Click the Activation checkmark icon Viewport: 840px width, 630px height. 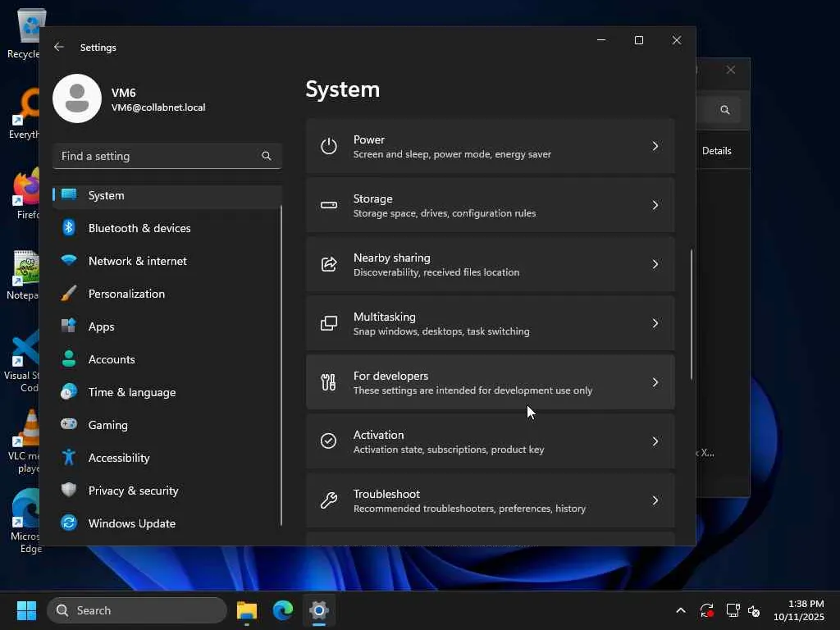tap(329, 441)
